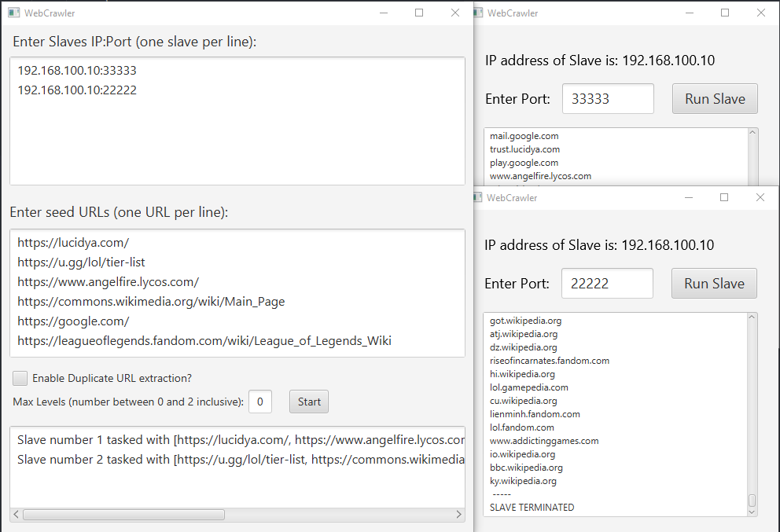Click mail.google.com in the slave output
Screen dimensions: 780x532
coord(524,136)
